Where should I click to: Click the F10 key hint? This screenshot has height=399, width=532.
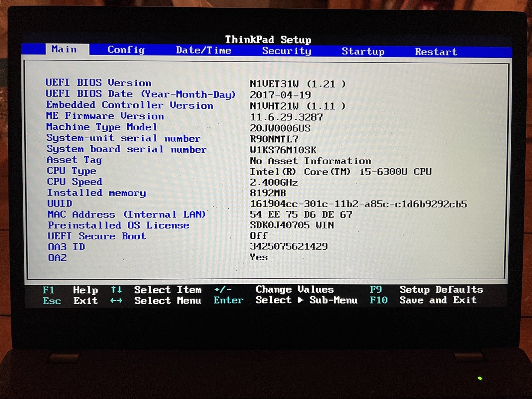[x=379, y=300]
